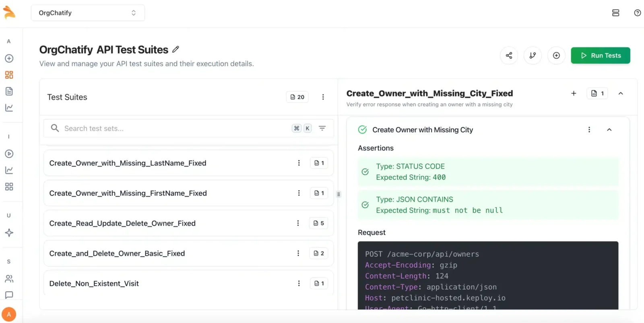Click the green Run Tests button
The height and width of the screenshot is (323, 644).
601,56
